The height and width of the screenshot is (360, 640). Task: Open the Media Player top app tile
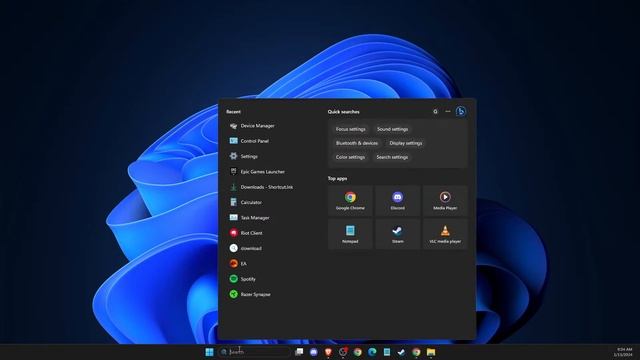pyautogui.click(x=445, y=200)
